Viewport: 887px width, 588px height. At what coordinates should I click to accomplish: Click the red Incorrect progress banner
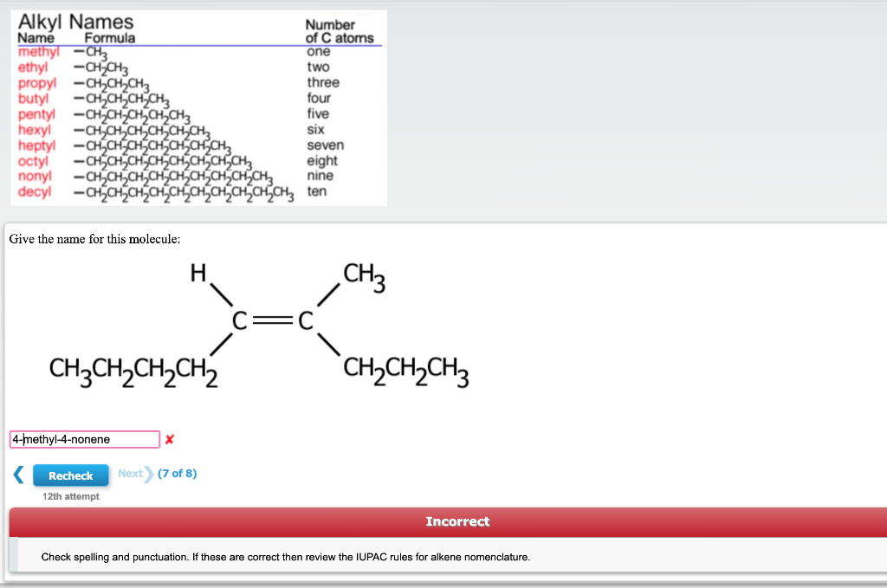coord(457,521)
